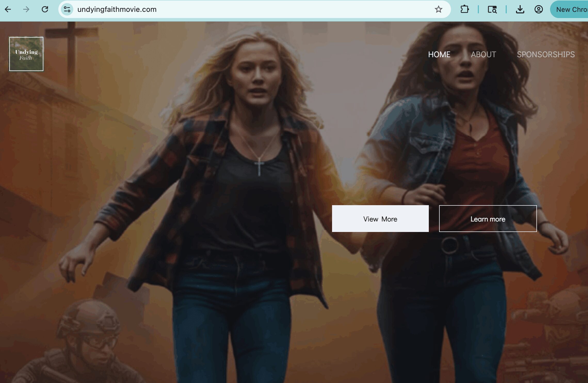Click the View More button
This screenshot has height=383, width=588.
tap(380, 219)
